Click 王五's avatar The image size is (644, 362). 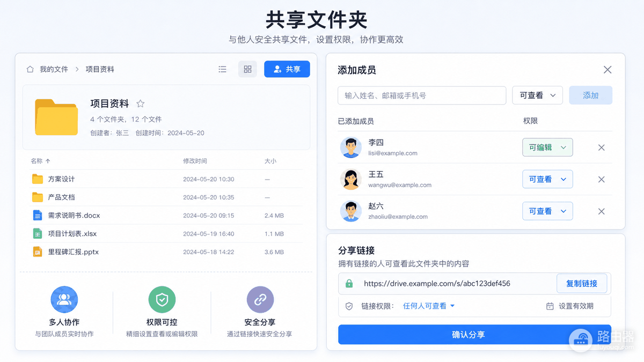(x=351, y=179)
